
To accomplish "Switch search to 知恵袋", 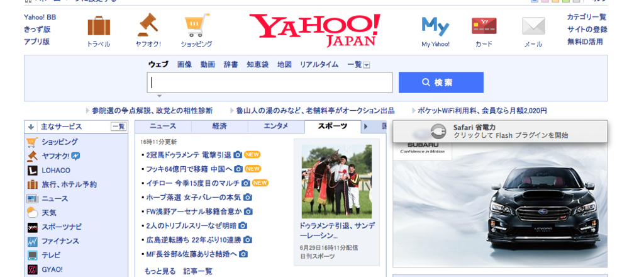I will click(257, 64).
